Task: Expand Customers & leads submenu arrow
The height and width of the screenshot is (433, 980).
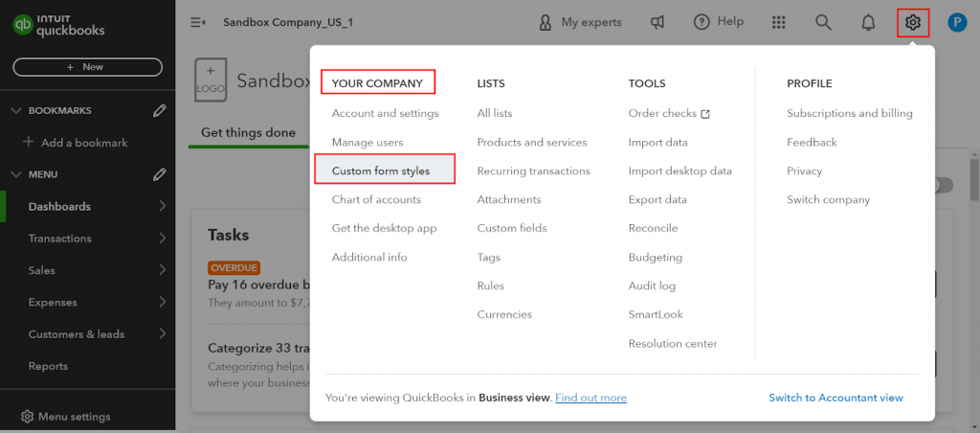Action: [163, 333]
